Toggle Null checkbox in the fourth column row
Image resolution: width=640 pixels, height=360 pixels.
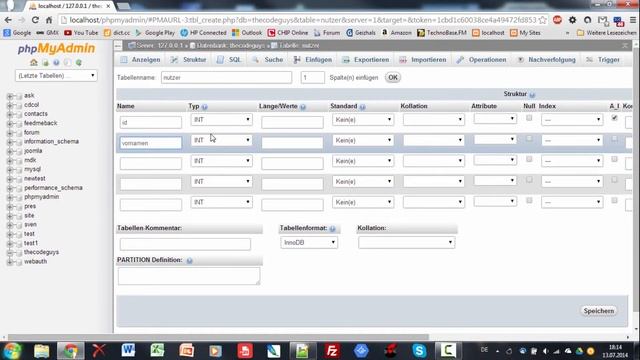pyautogui.click(x=529, y=180)
